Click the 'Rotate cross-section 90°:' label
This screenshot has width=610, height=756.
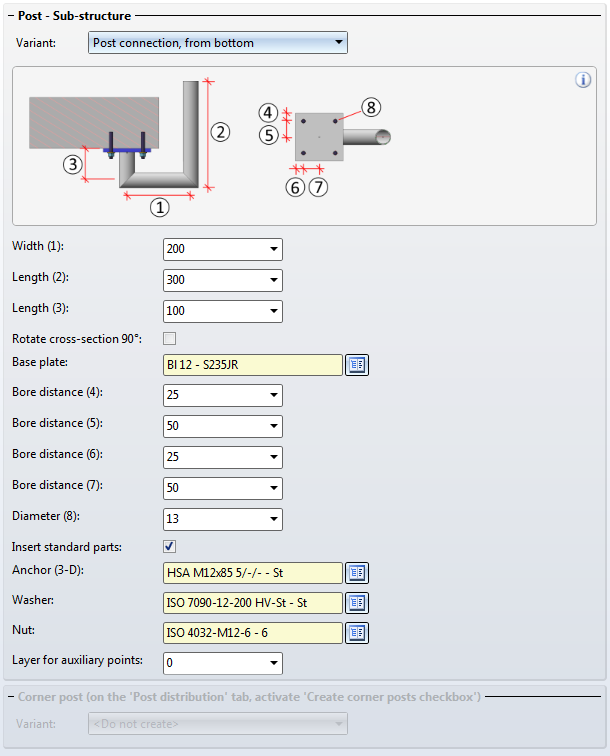[77, 339]
